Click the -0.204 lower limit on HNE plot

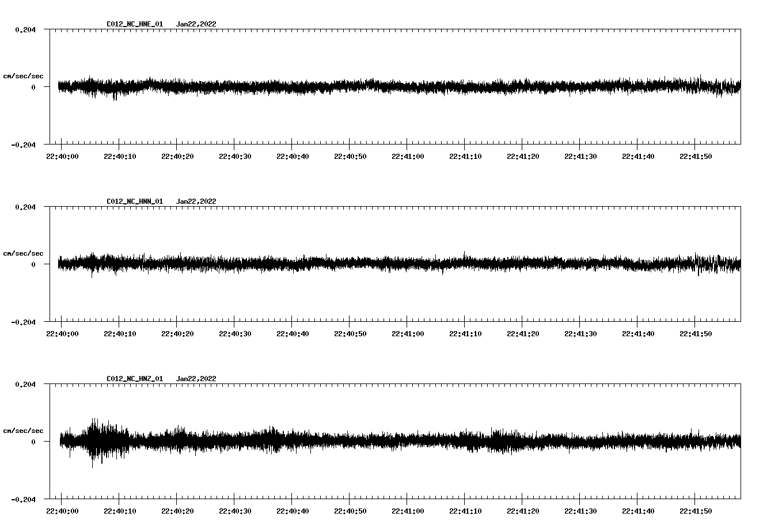click(x=24, y=145)
